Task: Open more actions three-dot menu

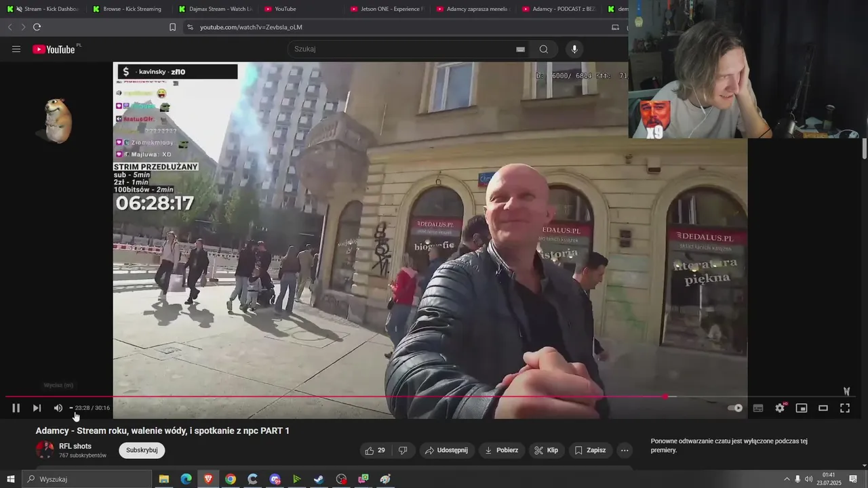Action: [x=625, y=450]
